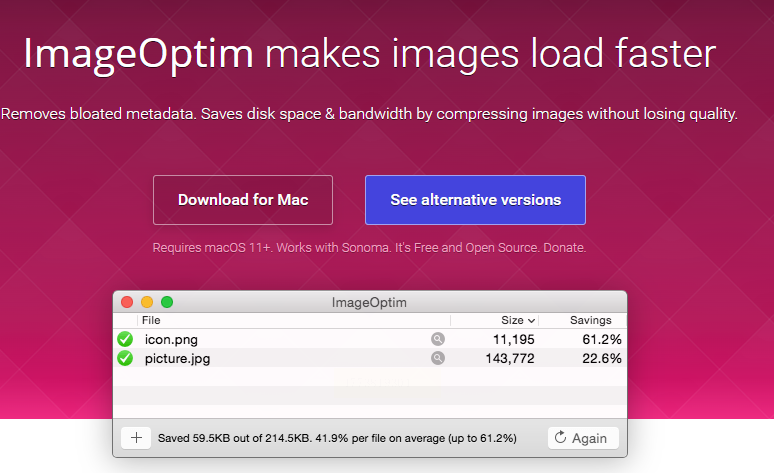Sort the list by the File column header
Screen dimensions: 774x473
point(151,320)
